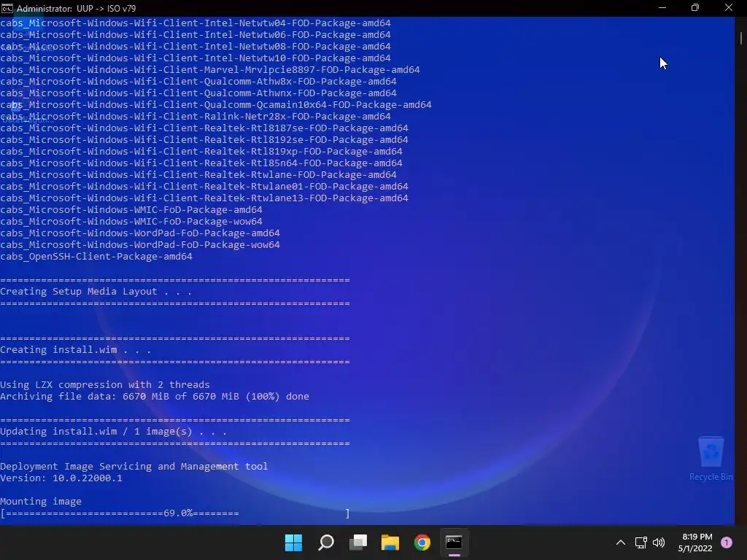The image size is (747, 560).
Task: Restore down the console window
Action: pos(695,8)
